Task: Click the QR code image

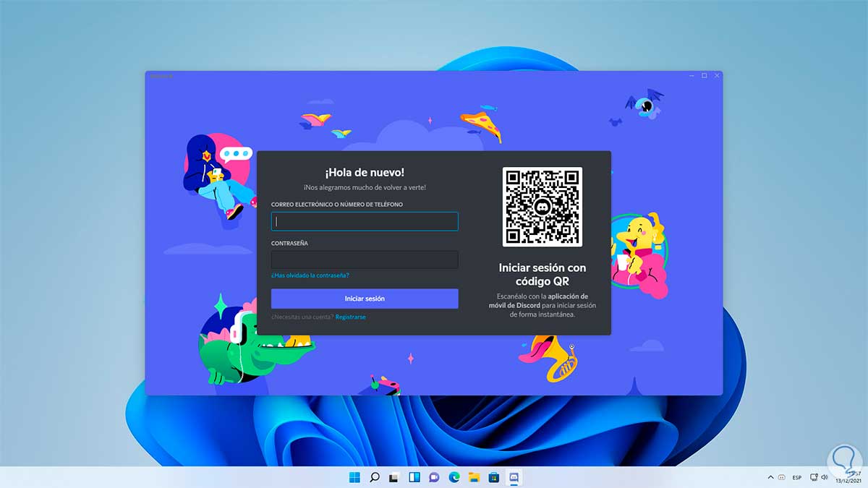Action: (542, 207)
